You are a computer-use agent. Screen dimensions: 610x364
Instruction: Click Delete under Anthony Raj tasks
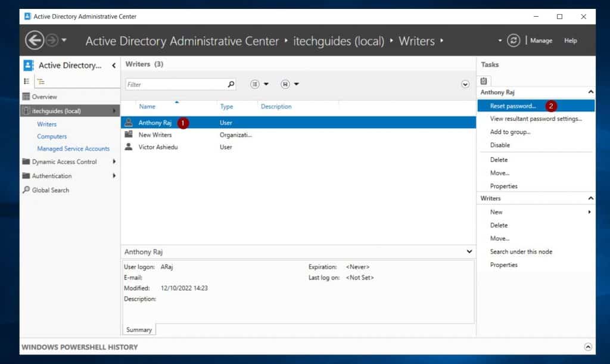[499, 160]
